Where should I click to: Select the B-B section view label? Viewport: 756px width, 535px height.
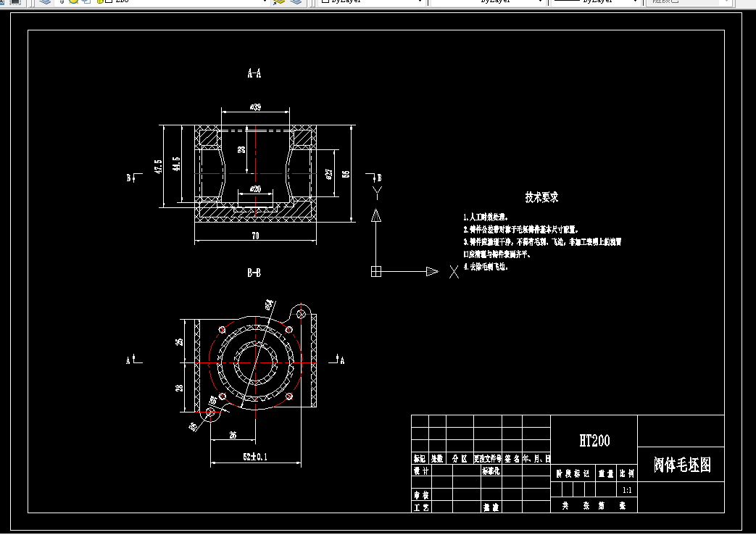click(254, 273)
